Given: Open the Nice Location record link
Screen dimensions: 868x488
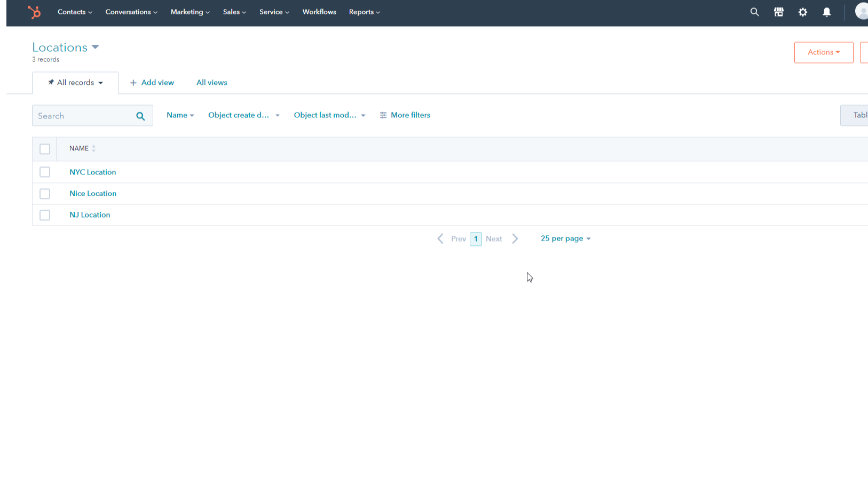Looking at the screenshot, I should coord(93,194).
